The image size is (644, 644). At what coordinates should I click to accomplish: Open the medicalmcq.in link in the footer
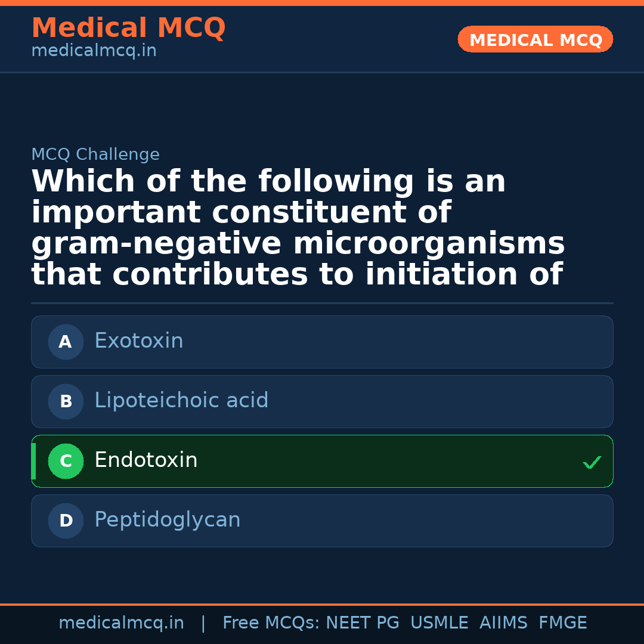click(x=121, y=623)
